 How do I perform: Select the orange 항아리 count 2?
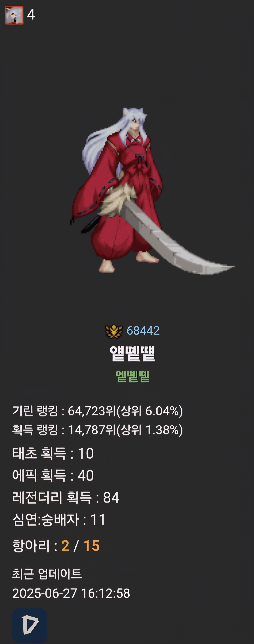point(65,546)
